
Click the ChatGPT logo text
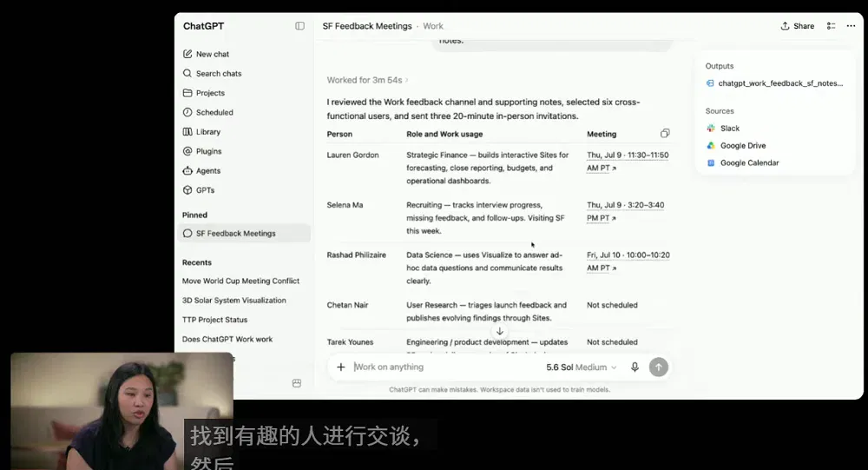(204, 26)
